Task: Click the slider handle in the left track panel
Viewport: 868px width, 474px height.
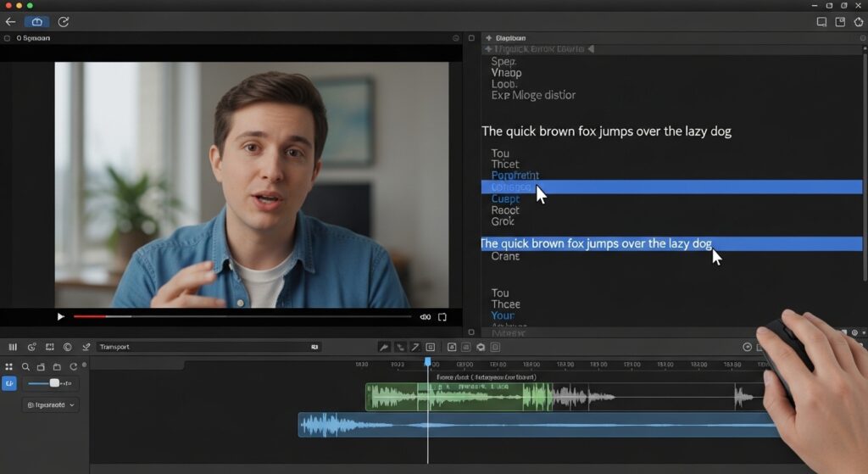Action: click(x=54, y=383)
